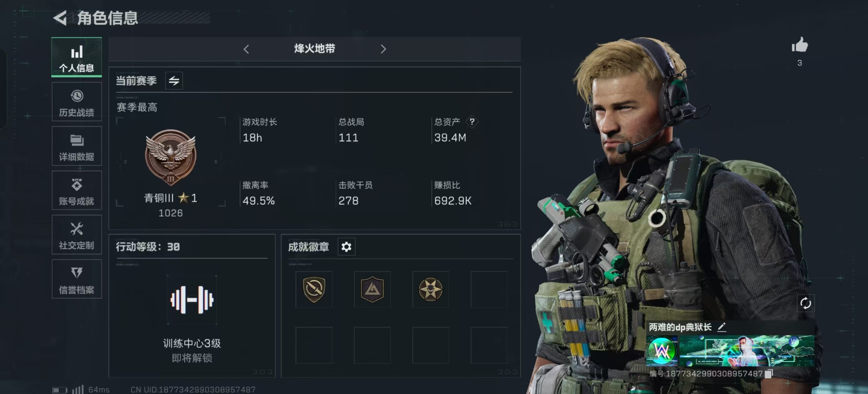Click the total assets question mark help
This screenshot has width=868, height=394.
point(472,122)
